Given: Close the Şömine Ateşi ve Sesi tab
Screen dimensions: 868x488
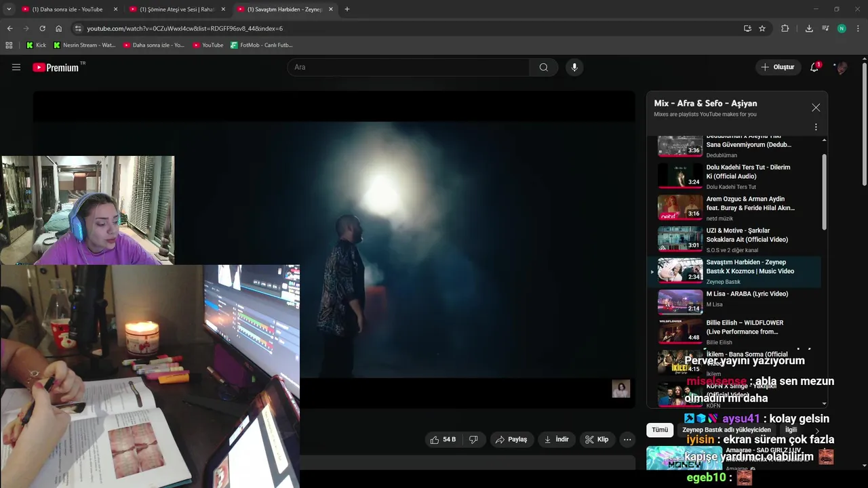Looking at the screenshot, I should [x=223, y=9].
